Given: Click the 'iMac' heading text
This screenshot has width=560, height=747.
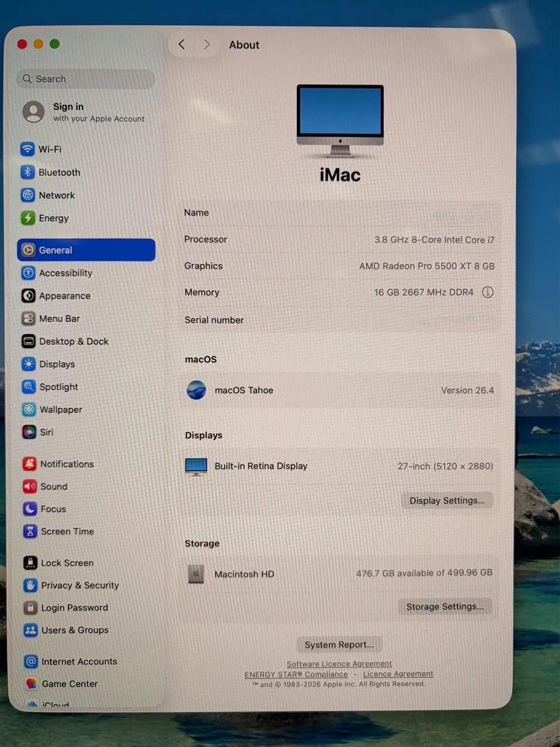Looking at the screenshot, I should tap(340, 175).
